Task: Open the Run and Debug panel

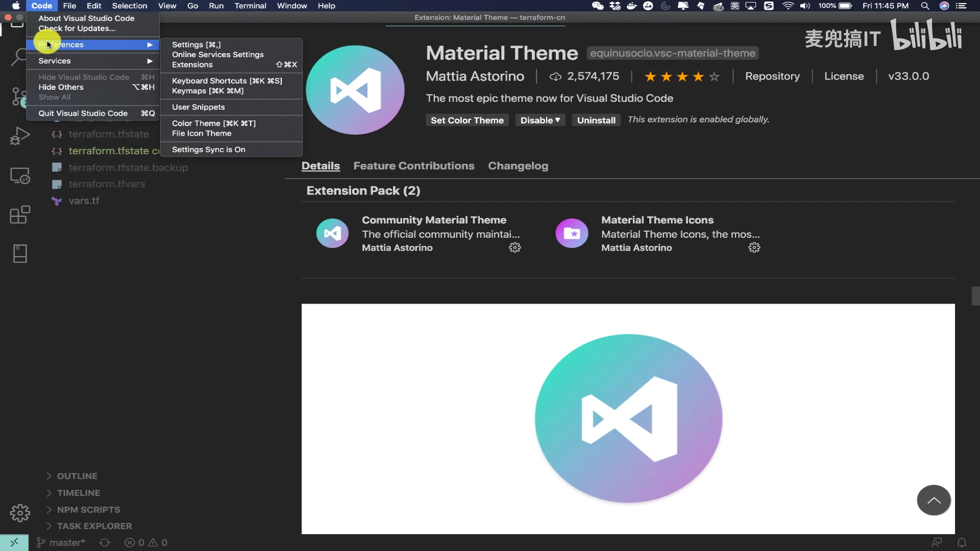Action: coord(19,135)
